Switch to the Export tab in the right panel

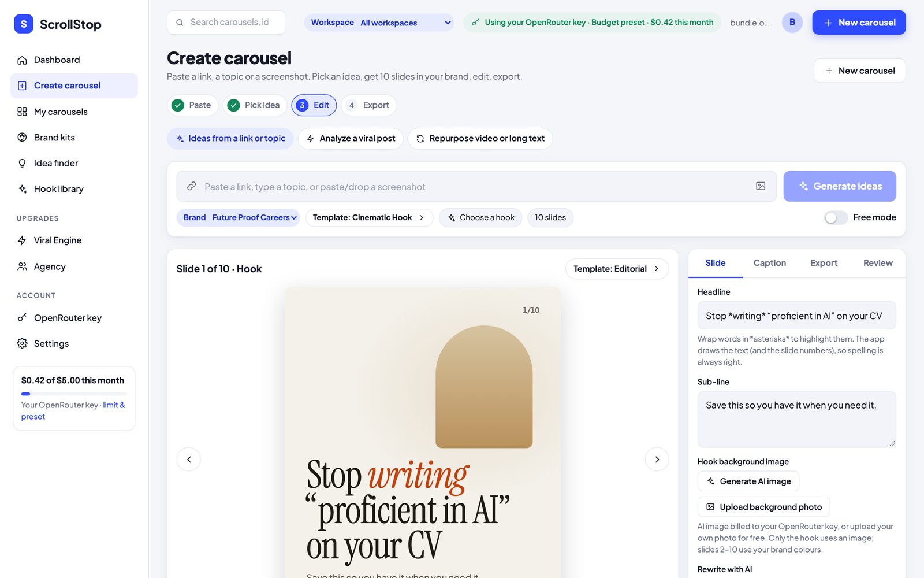coord(824,263)
